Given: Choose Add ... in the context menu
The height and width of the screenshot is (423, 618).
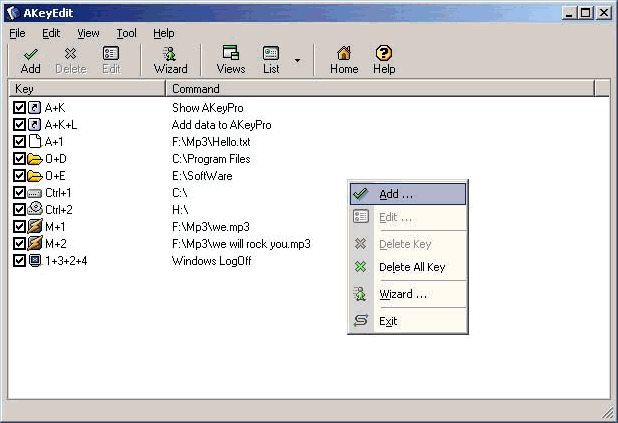Looking at the screenshot, I should click(x=408, y=194).
